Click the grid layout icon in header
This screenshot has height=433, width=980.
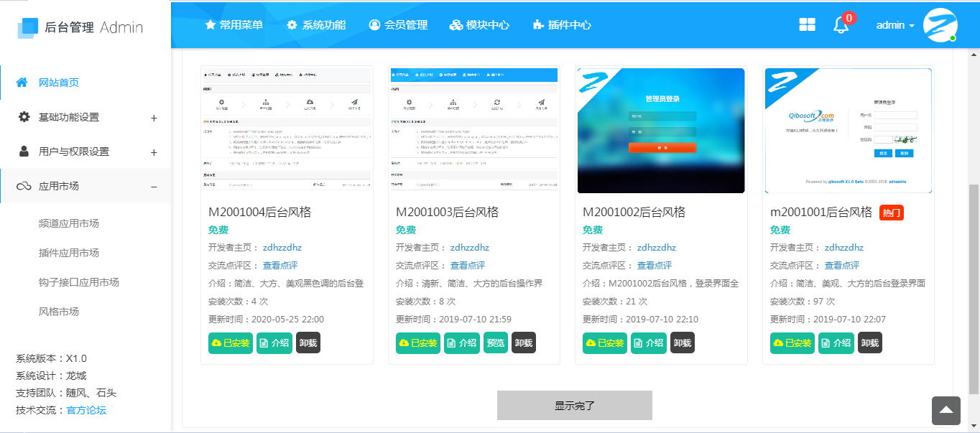[x=807, y=25]
